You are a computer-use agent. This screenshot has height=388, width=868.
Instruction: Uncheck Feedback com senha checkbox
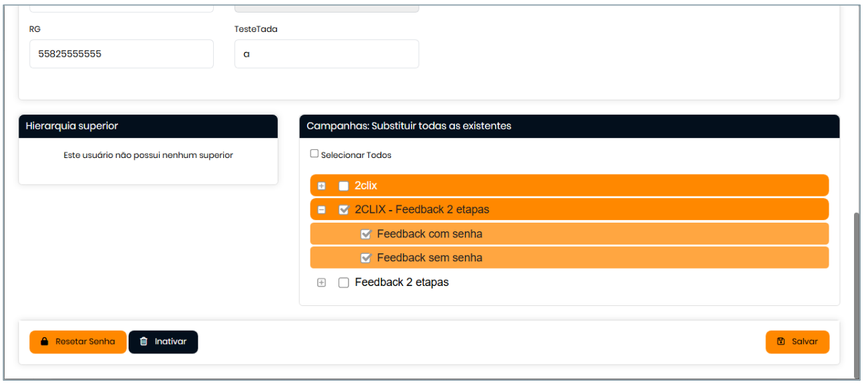366,234
